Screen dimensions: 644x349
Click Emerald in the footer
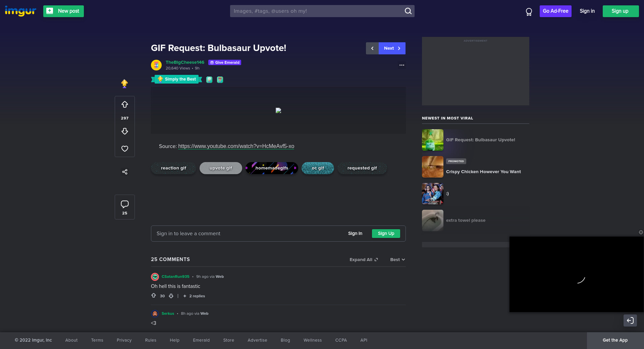click(201, 340)
